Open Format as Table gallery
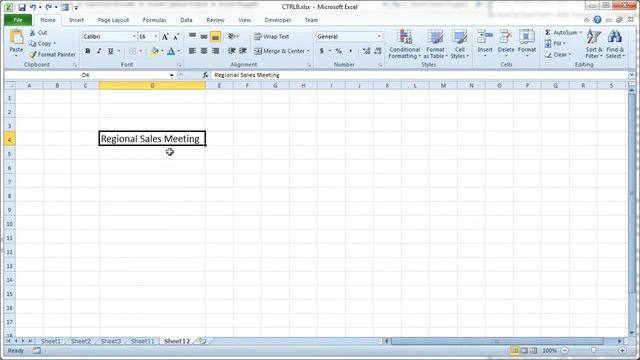 click(x=435, y=44)
